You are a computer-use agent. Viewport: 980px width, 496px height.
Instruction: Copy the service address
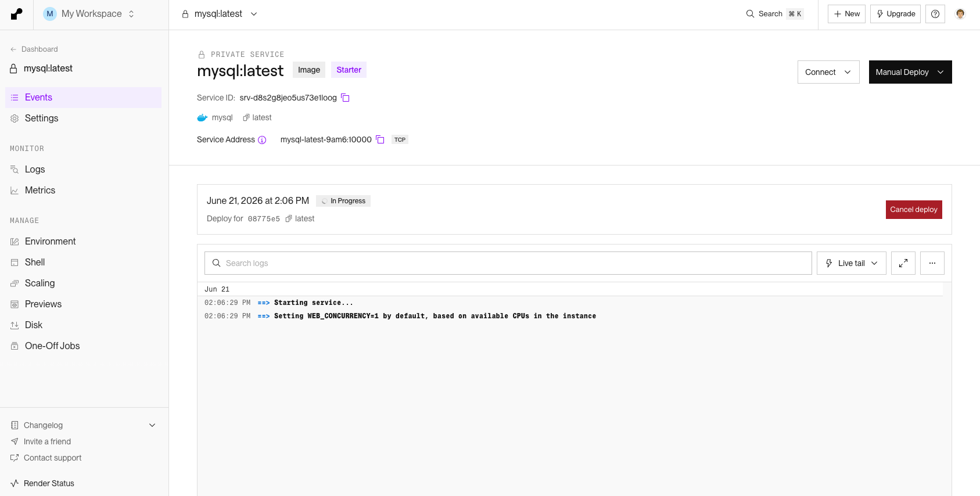(380, 139)
